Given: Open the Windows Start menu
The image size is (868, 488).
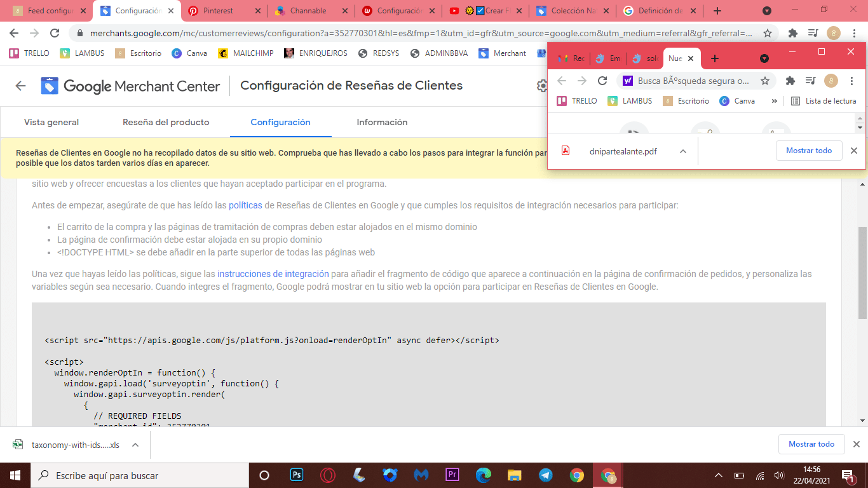Looking at the screenshot, I should (15, 475).
